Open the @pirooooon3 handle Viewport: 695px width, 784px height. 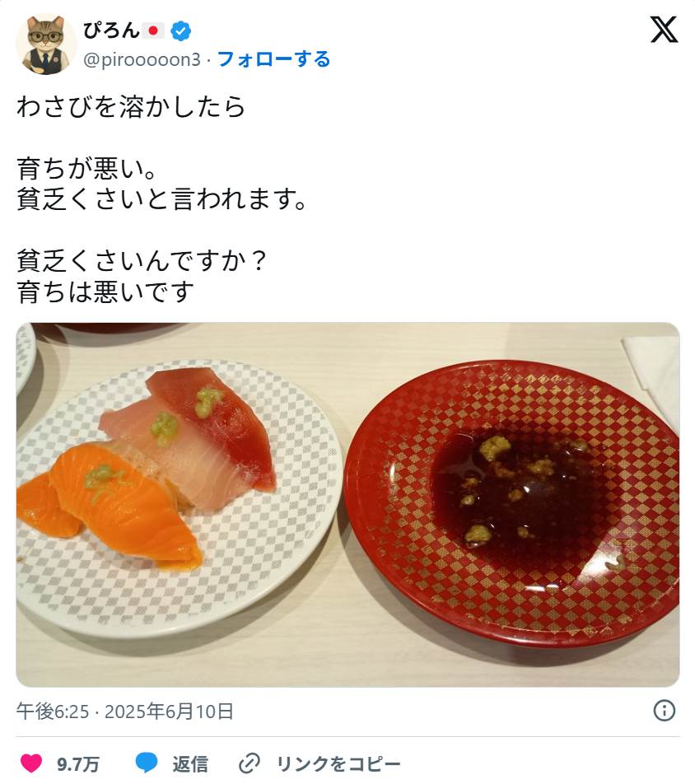[x=142, y=59]
